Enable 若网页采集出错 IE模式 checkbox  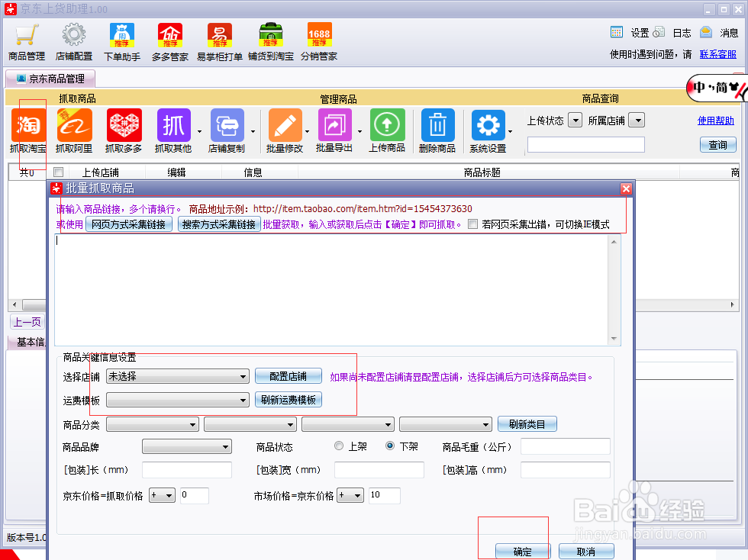[x=472, y=224]
